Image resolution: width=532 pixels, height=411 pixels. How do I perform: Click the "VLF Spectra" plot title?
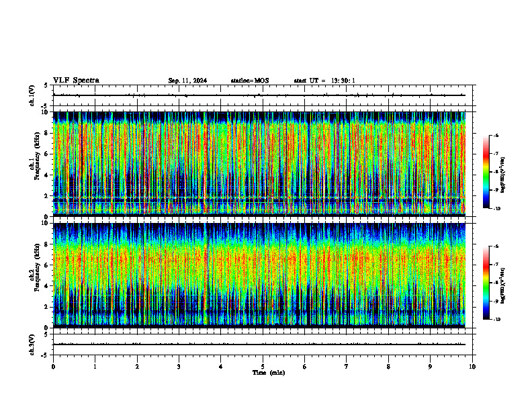pyautogui.click(x=76, y=81)
